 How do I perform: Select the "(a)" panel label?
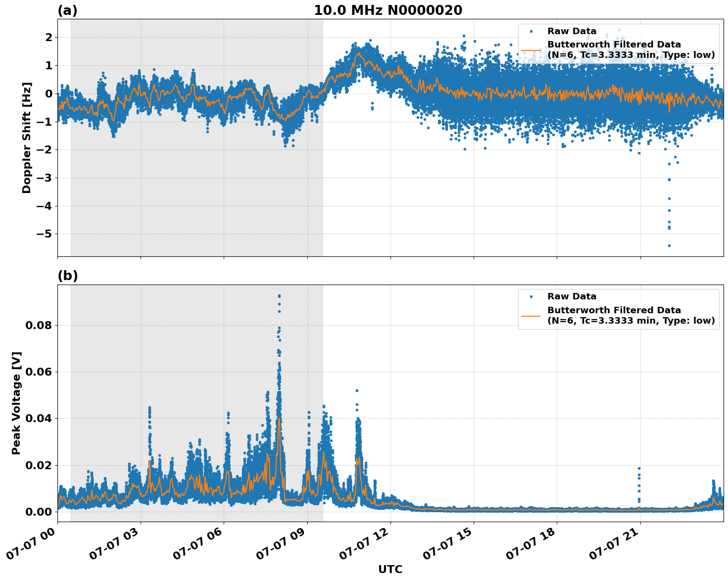pos(68,10)
